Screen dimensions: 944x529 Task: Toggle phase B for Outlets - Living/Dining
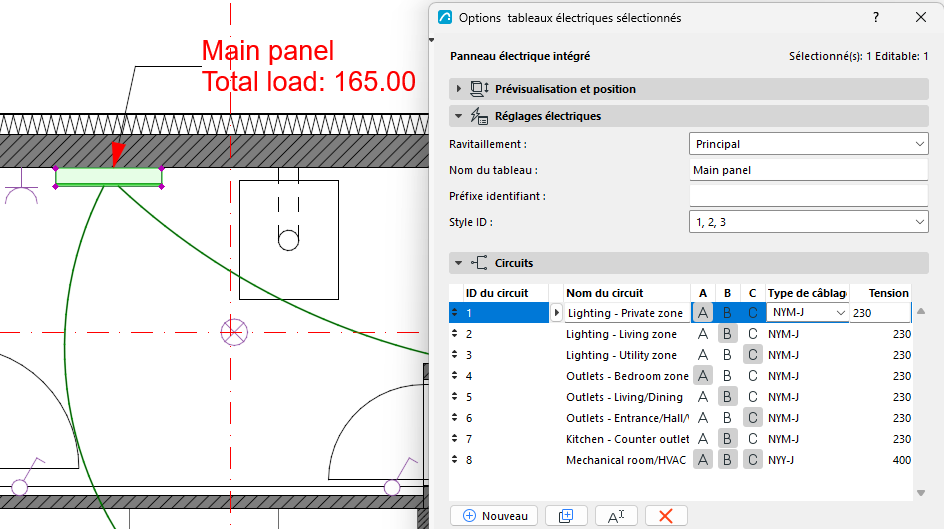[x=727, y=397]
